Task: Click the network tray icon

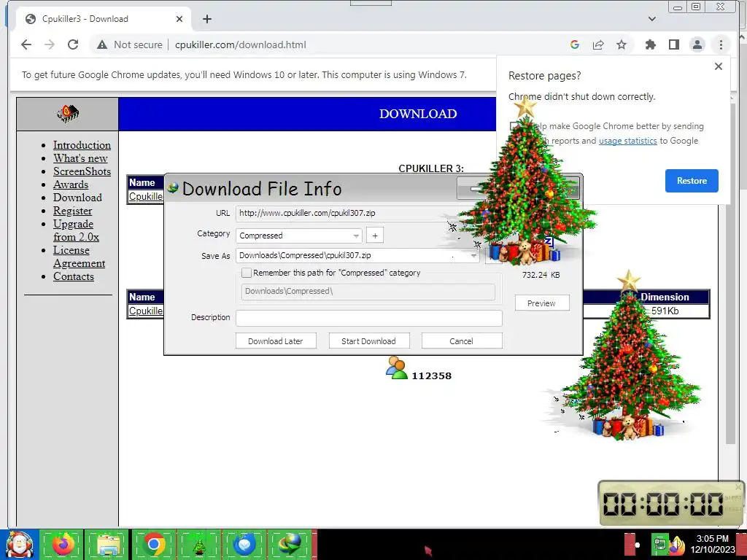Action: click(659, 545)
